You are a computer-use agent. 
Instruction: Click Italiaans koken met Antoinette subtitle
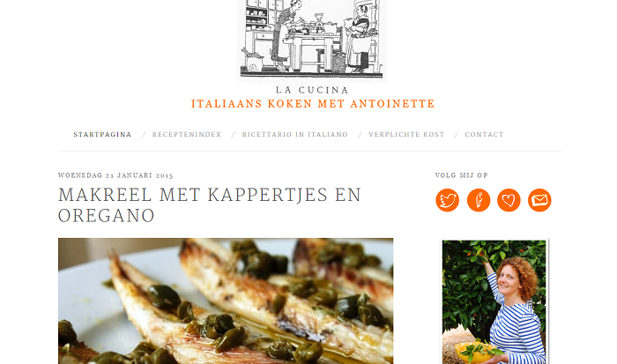pos(313,103)
